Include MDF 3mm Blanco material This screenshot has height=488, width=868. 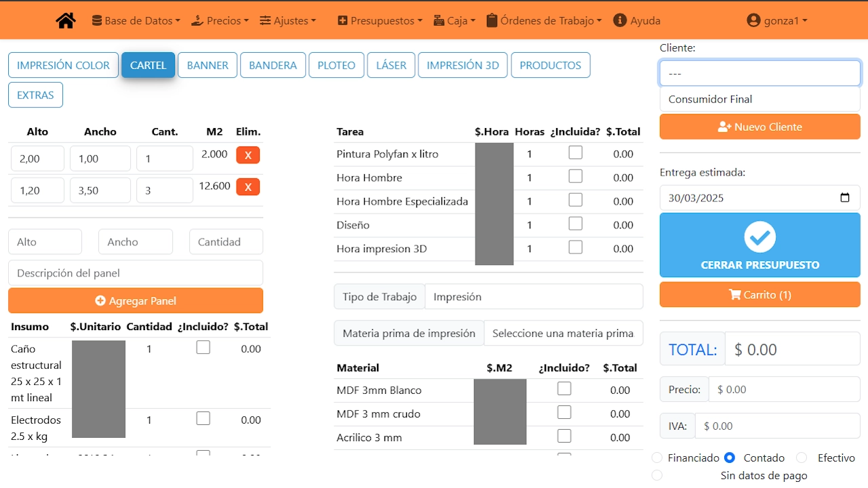(564, 389)
